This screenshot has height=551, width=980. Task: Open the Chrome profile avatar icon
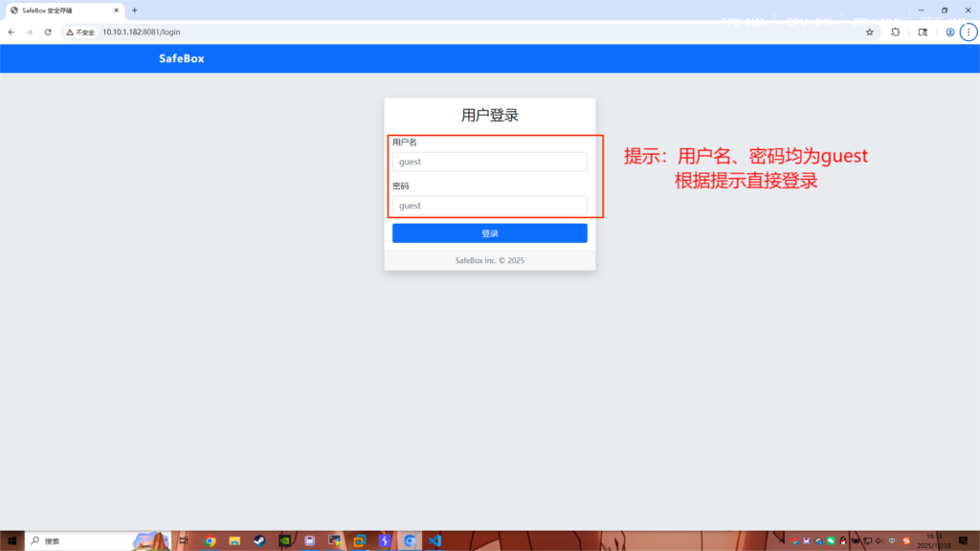point(949,32)
